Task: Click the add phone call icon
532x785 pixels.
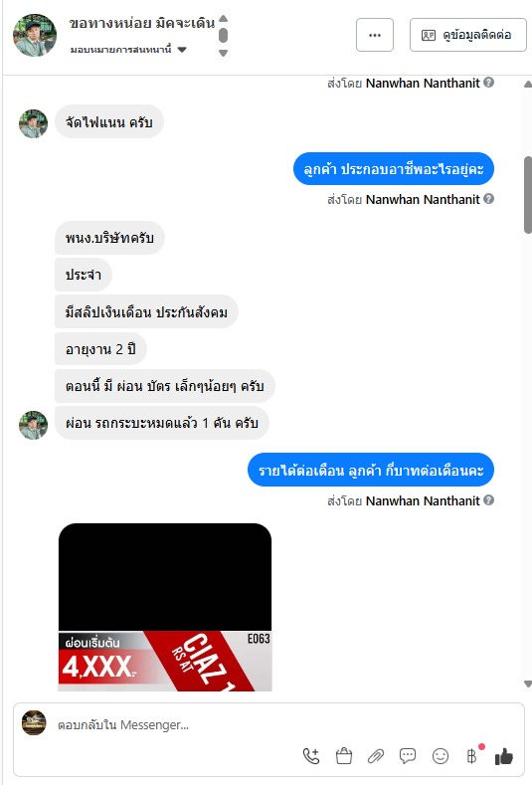Action: (311, 756)
